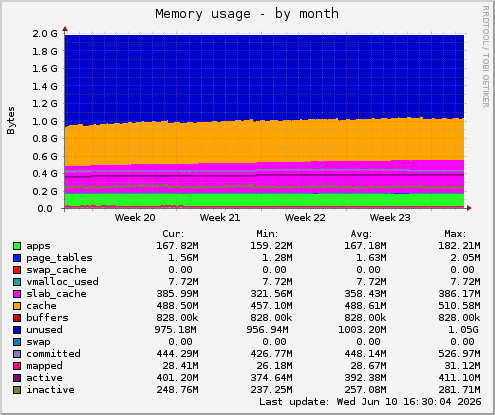495x415 pixels.
Task: Click the 'Bytes' y-axis label
Action: pyautogui.click(x=11, y=120)
